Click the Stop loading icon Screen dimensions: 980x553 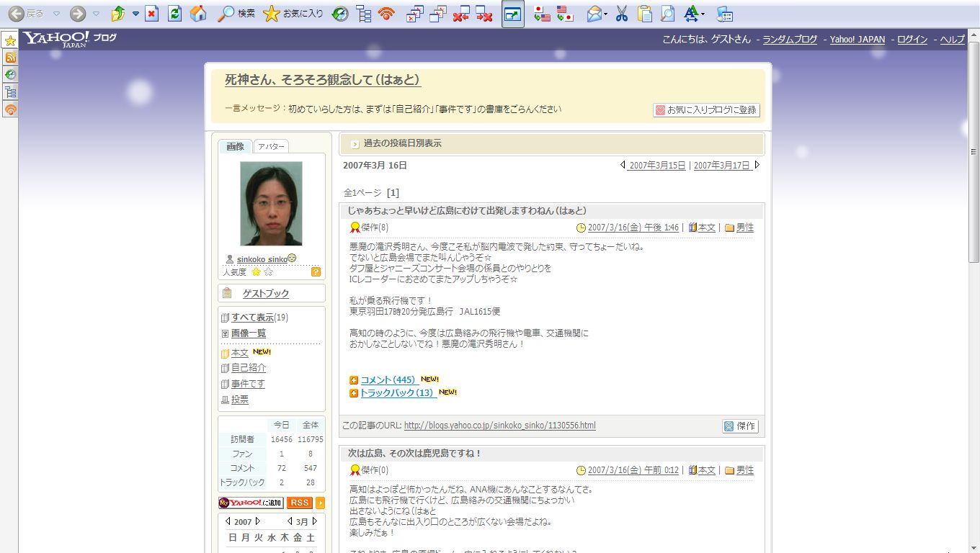(x=151, y=14)
